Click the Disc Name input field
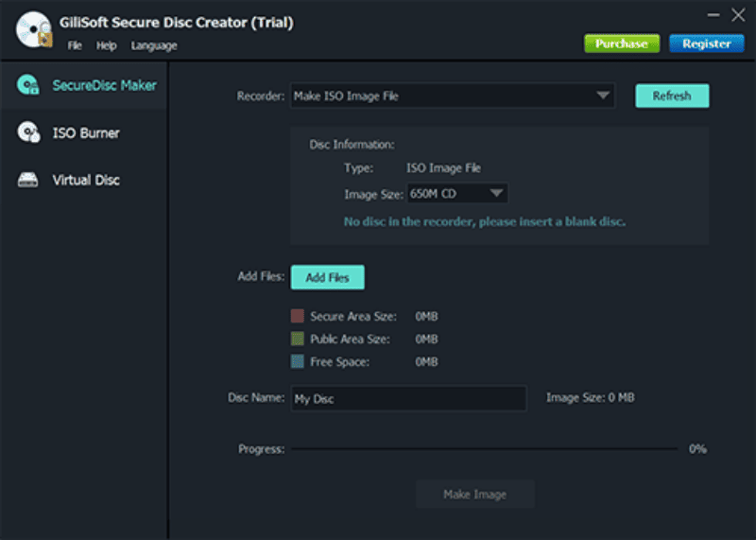Image resolution: width=756 pixels, height=540 pixels. [408, 398]
